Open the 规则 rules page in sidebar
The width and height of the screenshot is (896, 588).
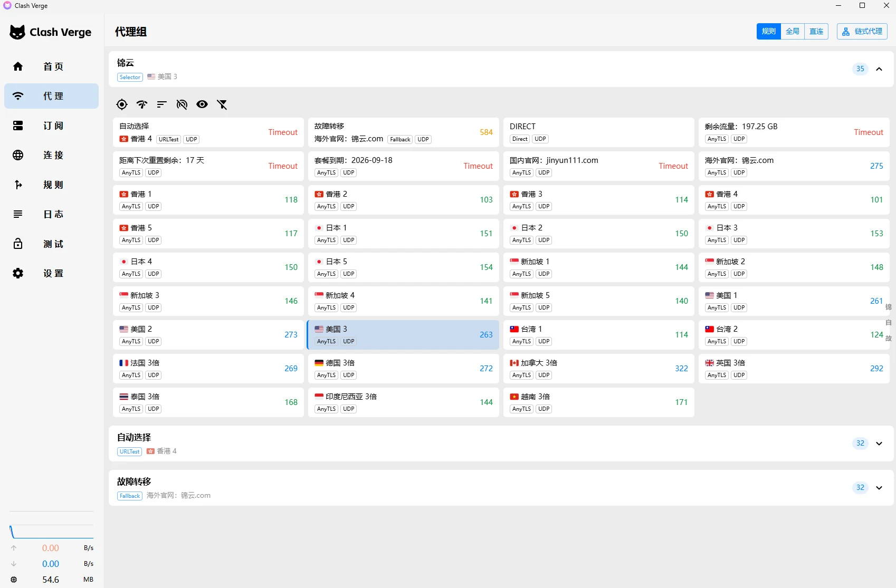point(52,185)
